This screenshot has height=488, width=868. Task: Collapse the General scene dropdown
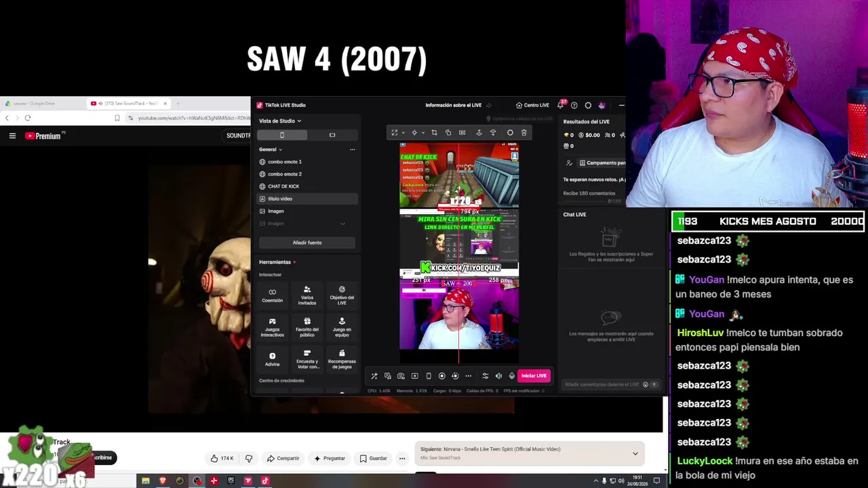pos(280,149)
